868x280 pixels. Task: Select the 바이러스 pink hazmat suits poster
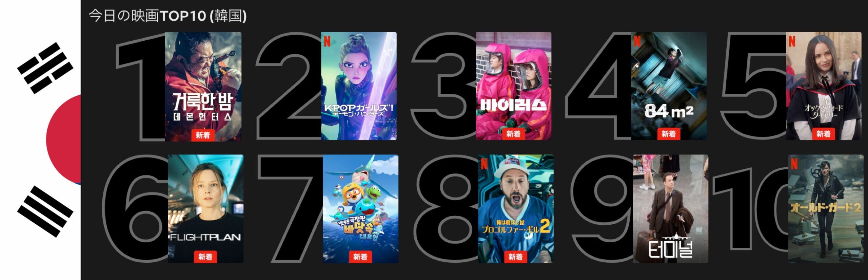pos(513,86)
